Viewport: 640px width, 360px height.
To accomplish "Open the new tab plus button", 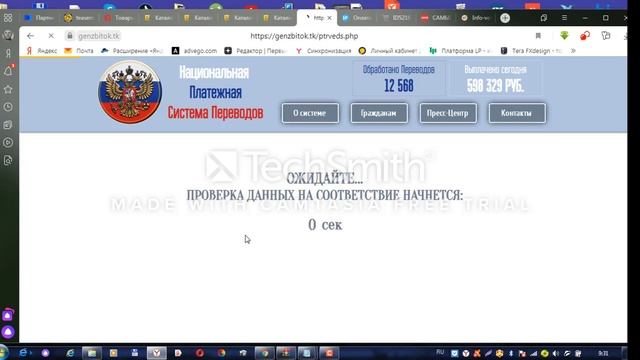I will coord(505,18).
